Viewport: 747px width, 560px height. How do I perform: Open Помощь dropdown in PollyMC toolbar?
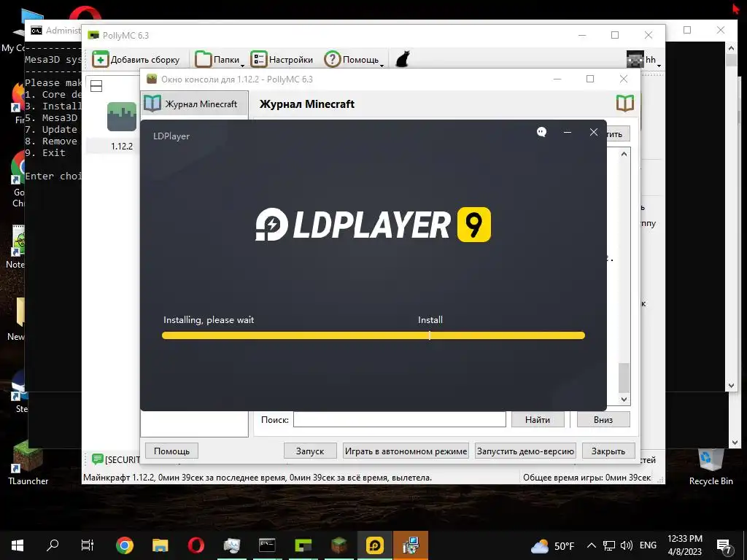[354, 60]
